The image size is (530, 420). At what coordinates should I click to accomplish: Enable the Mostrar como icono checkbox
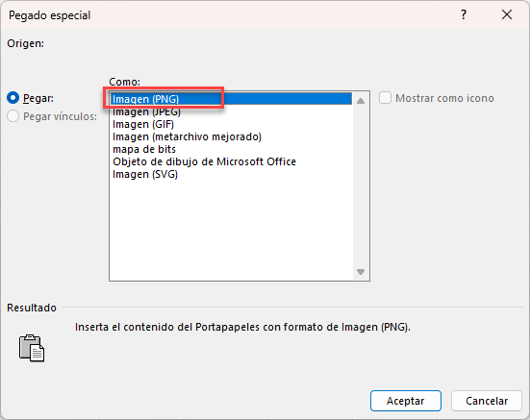[385, 98]
